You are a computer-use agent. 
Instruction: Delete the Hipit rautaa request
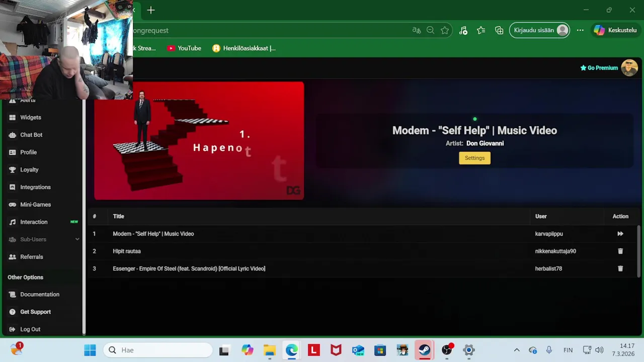click(x=620, y=251)
